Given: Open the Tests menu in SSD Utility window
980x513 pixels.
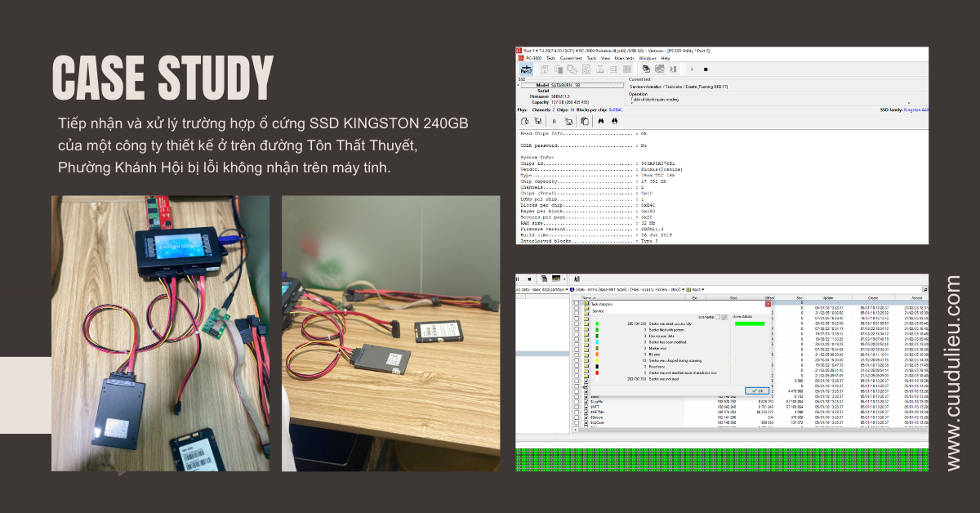Looking at the screenshot, I should [x=550, y=58].
